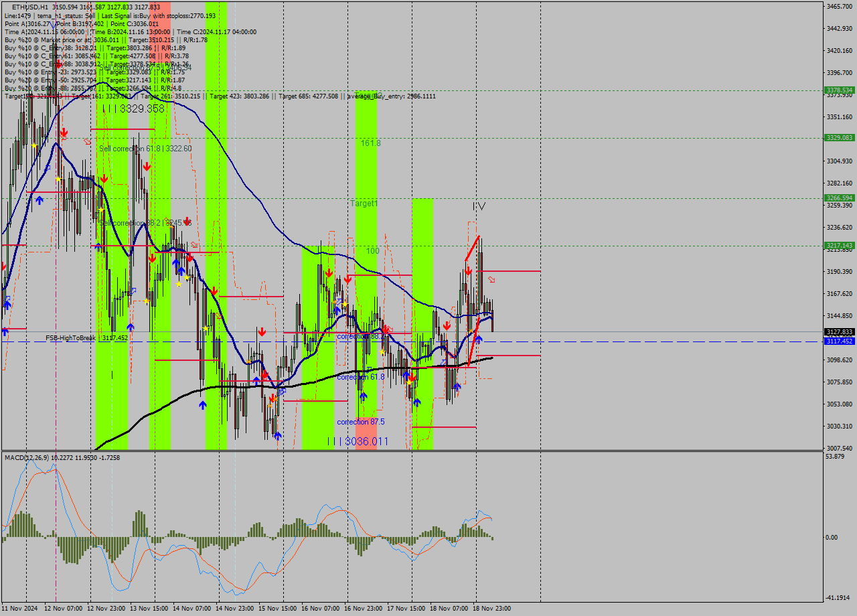Select the 3351.160 price axis value
Screen dimensions: 857x616
pos(840,117)
